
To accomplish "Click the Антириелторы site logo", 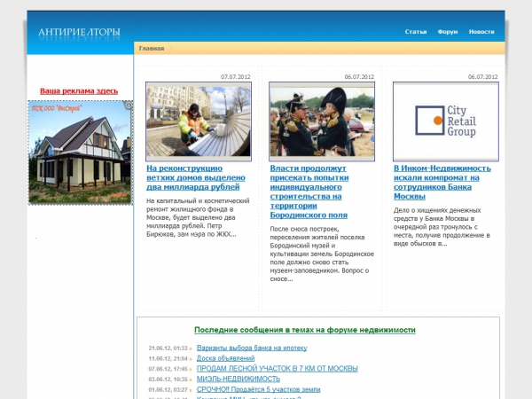I will (79, 32).
